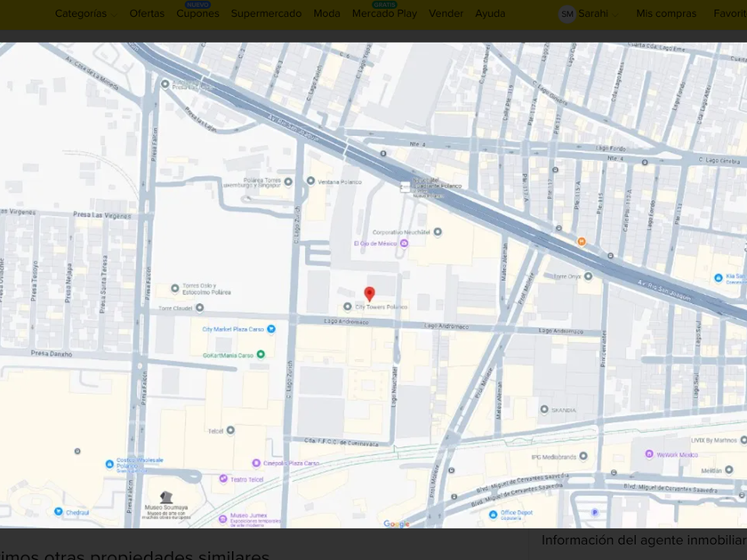
Task: Go to Supermercado section
Action: tap(266, 14)
